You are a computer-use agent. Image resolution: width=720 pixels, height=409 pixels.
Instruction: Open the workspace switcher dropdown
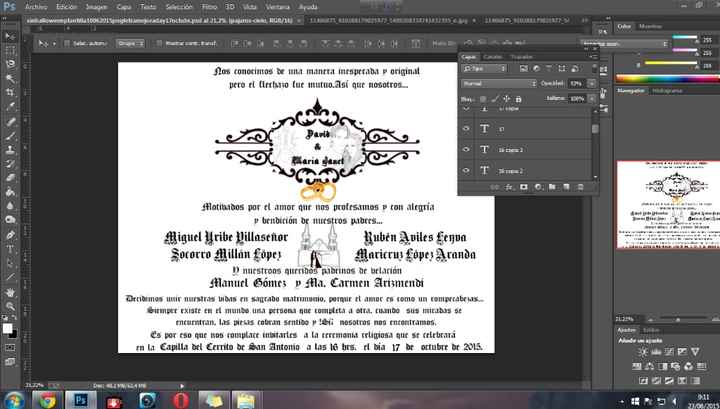[624, 44]
